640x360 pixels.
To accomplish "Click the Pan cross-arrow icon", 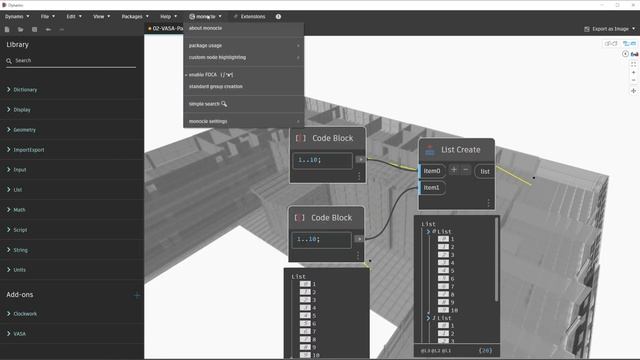I will coord(633,91).
